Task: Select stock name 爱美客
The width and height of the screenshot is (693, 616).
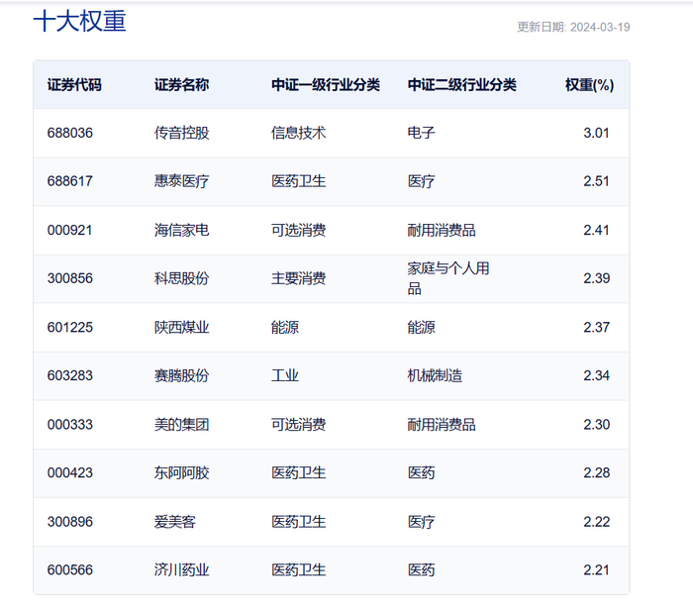Action: tap(174, 522)
